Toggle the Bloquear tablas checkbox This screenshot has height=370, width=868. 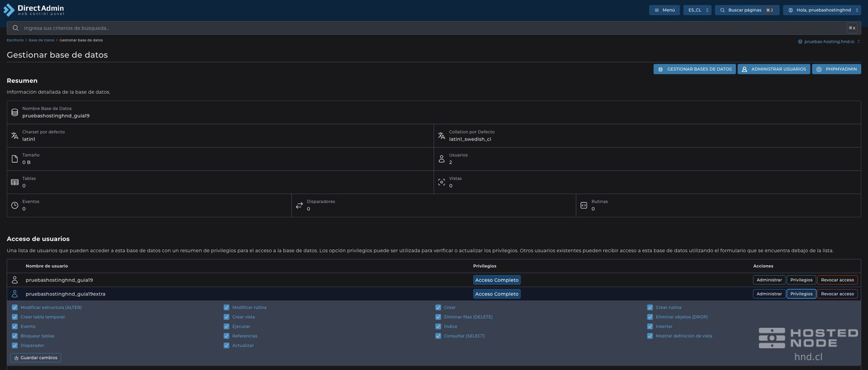[x=15, y=336]
